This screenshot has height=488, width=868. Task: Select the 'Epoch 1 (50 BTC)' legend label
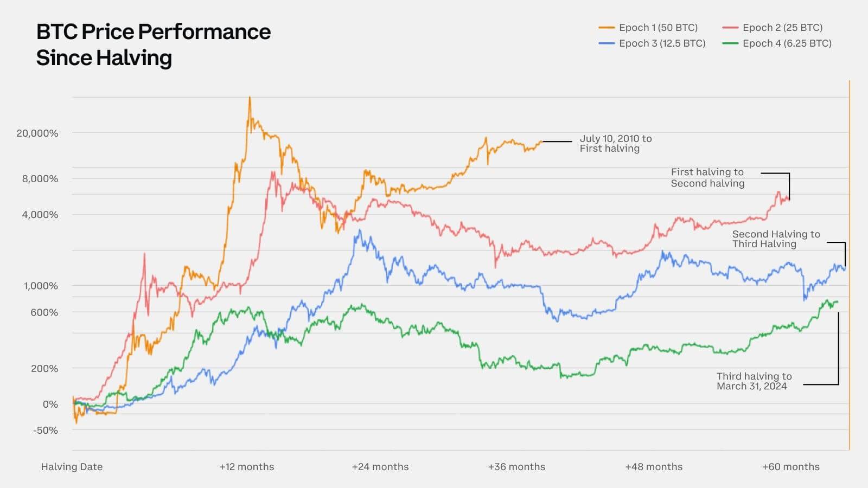pyautogui.click(x=658, y=28)
